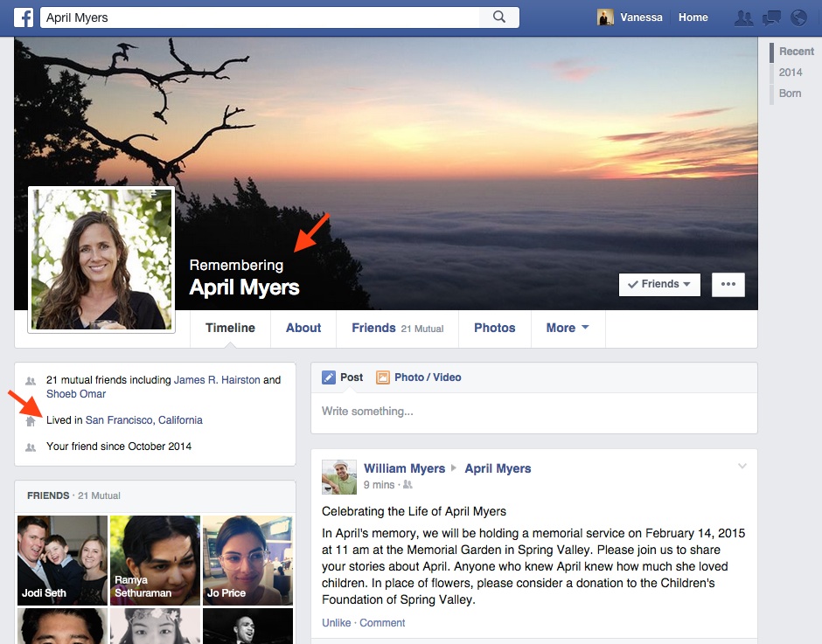The height and width of the screenshot is (644, 822).
Task: Expand the post options chevron
Action: (x=742, y=467)
